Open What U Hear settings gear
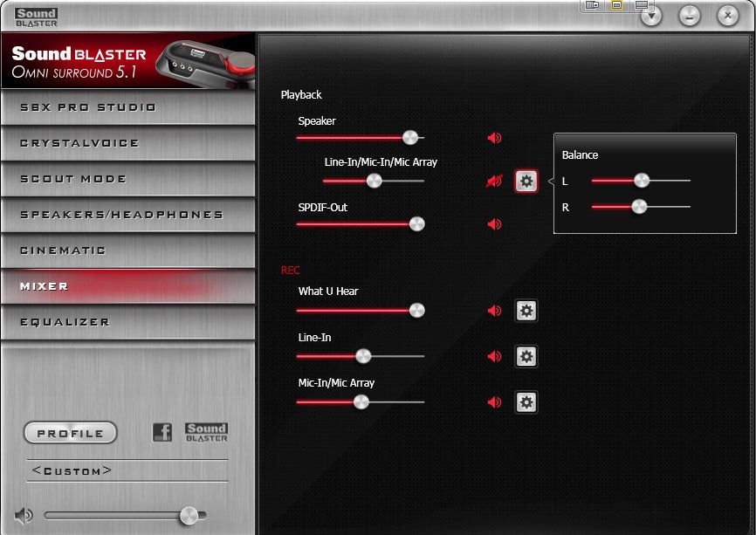 click(x=526, y=311)
